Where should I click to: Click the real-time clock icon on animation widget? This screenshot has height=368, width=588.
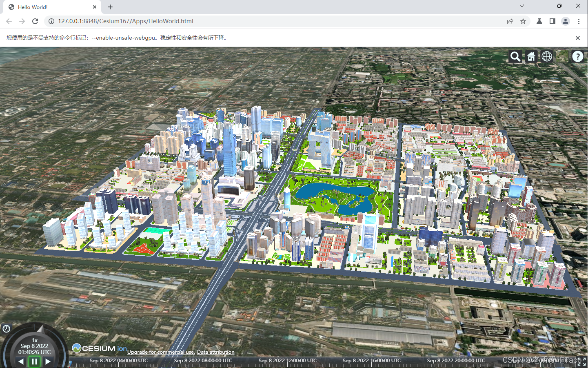click(6, 328)
